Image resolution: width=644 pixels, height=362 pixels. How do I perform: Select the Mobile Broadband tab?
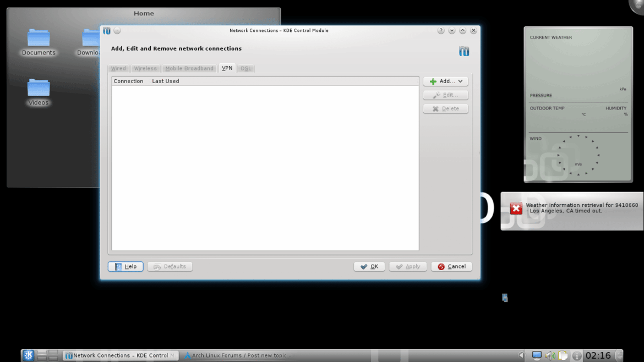[189, 69]
